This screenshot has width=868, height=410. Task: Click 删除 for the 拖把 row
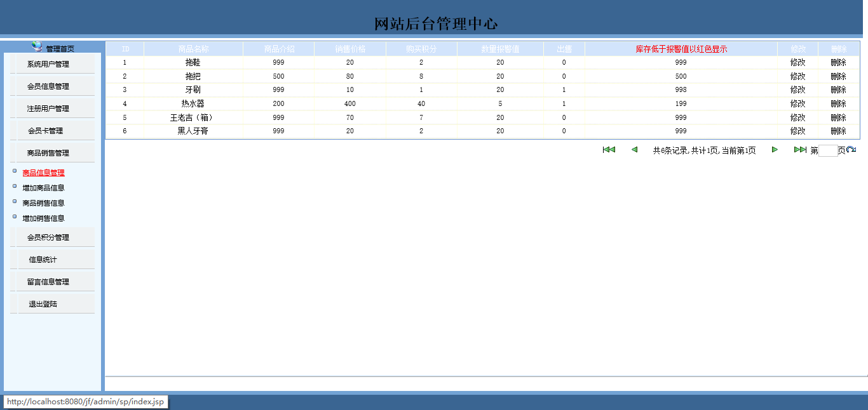[x=838, y=76]
